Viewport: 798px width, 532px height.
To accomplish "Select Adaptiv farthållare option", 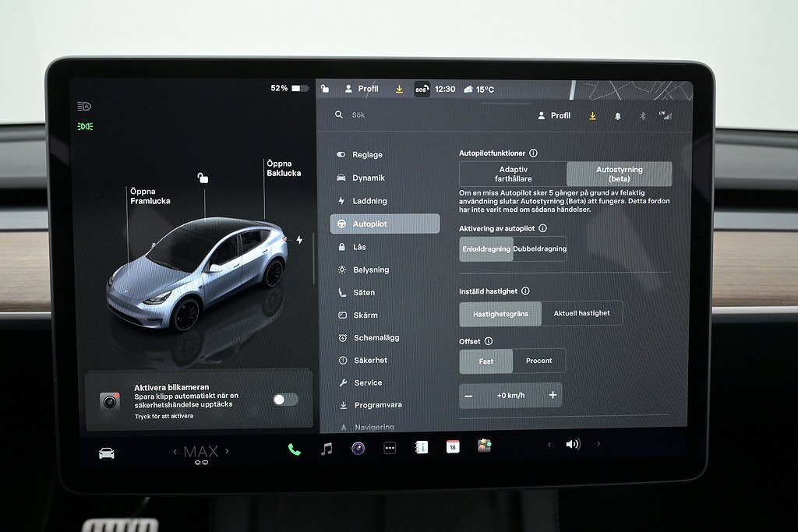I will click(513, 174).
